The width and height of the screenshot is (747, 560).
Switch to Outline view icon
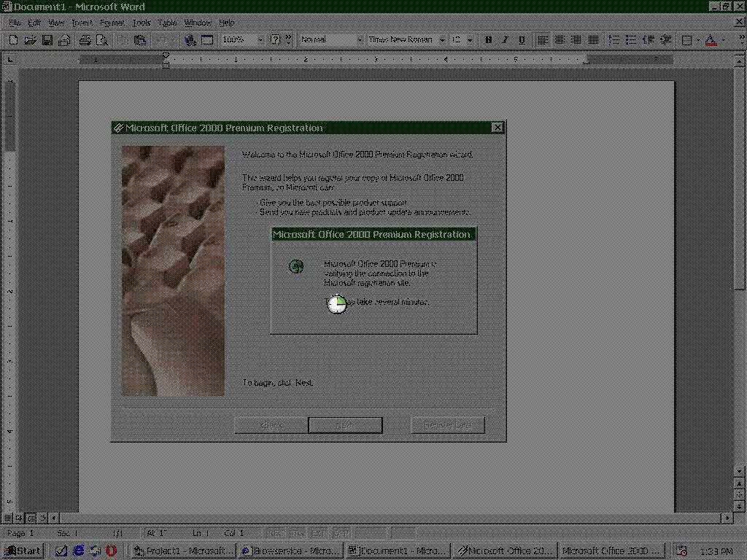click(42, 518)
